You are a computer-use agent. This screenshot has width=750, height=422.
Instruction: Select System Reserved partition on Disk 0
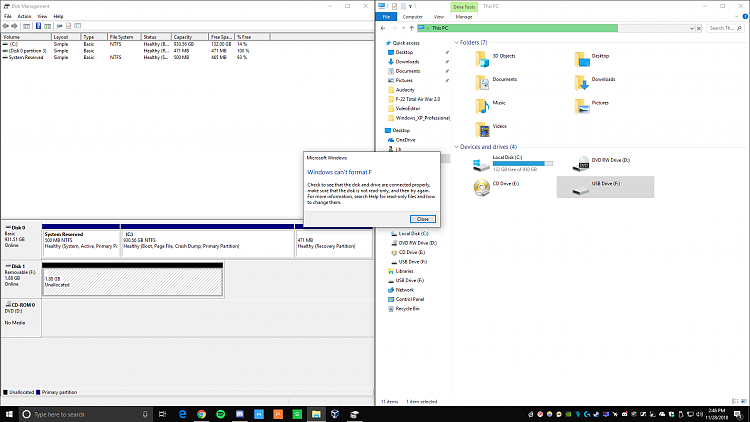pyautogui.click(x=81, y=243)
